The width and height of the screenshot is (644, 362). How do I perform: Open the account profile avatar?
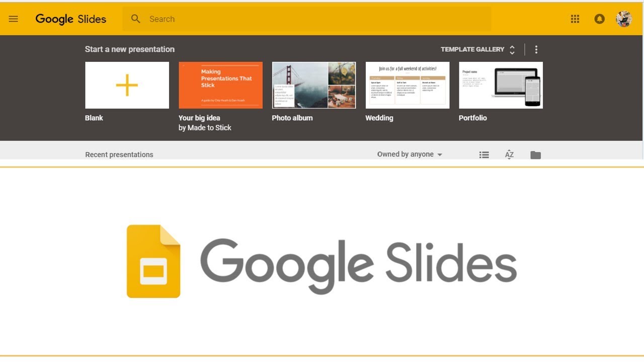[624, 19]
